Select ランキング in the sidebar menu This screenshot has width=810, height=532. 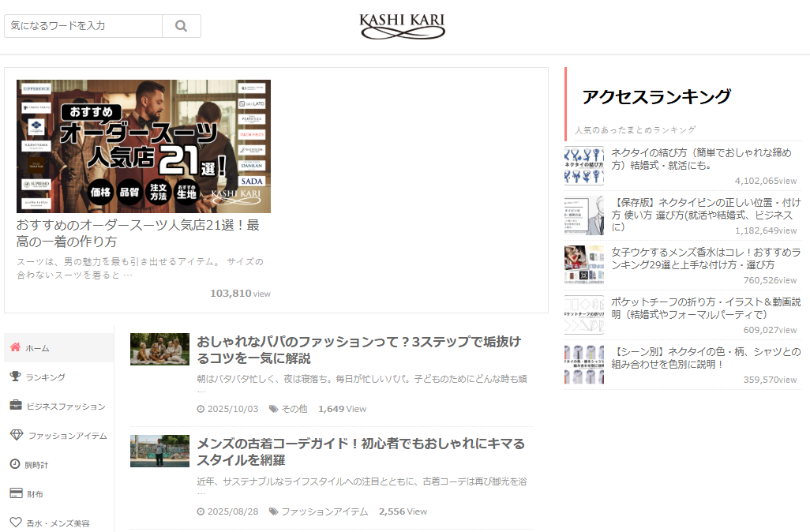click(45, 377)
